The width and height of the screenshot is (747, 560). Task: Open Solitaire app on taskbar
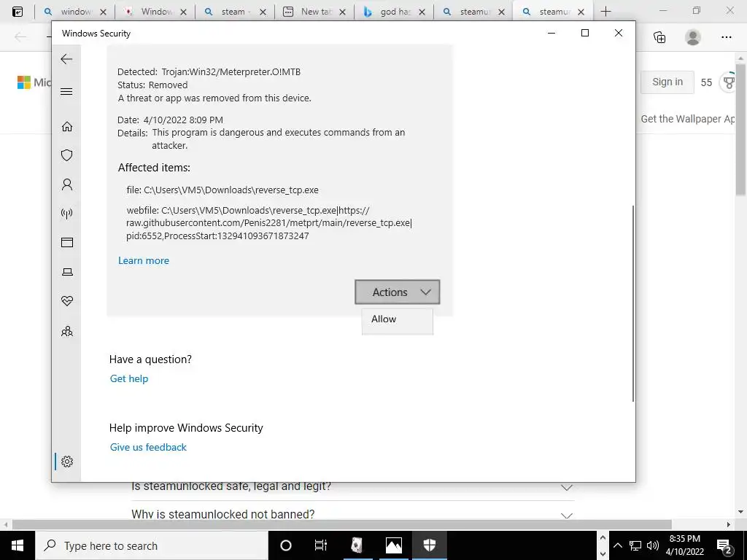point(357,545)
